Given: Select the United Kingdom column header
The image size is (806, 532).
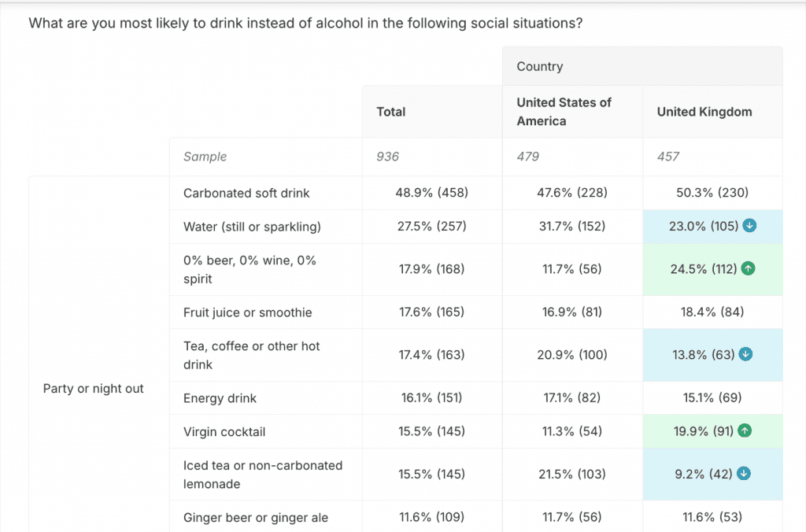Looking at the screenshot, I should coord(704,112).
